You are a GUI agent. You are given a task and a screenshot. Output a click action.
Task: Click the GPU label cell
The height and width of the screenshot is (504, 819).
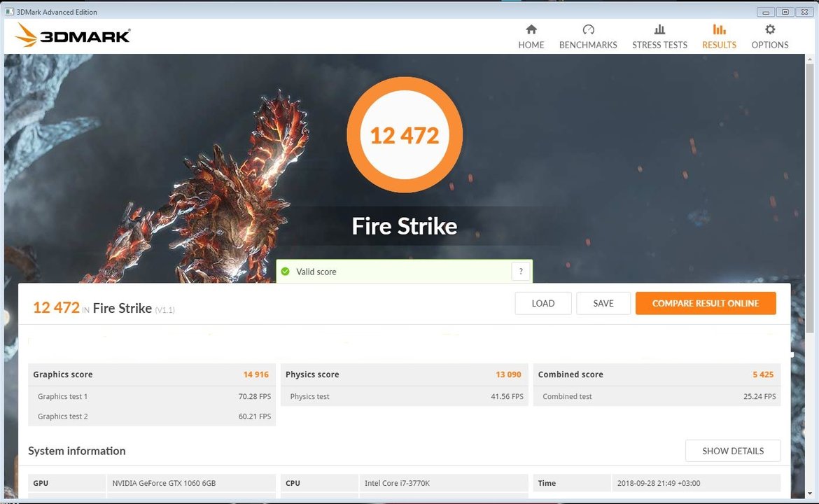tap(67, 483)
